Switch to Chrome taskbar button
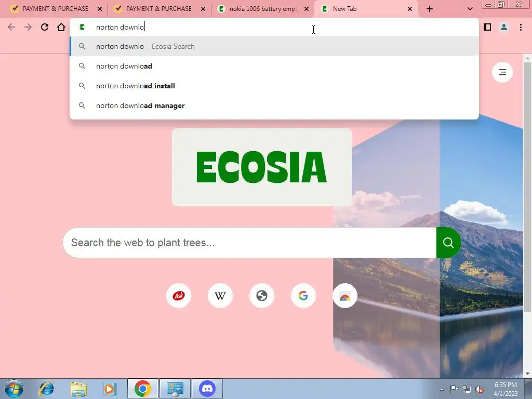532x399 pixels. point(142,389)
